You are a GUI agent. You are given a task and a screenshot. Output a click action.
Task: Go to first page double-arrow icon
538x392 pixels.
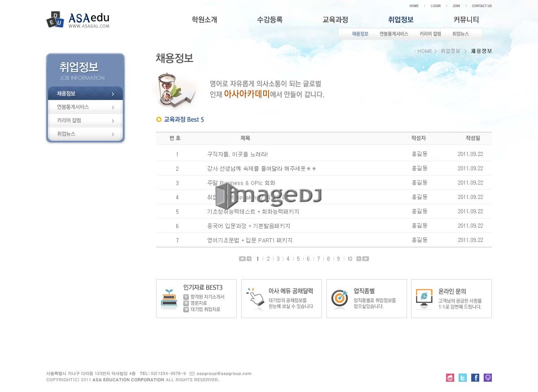[x=242, y=258]
